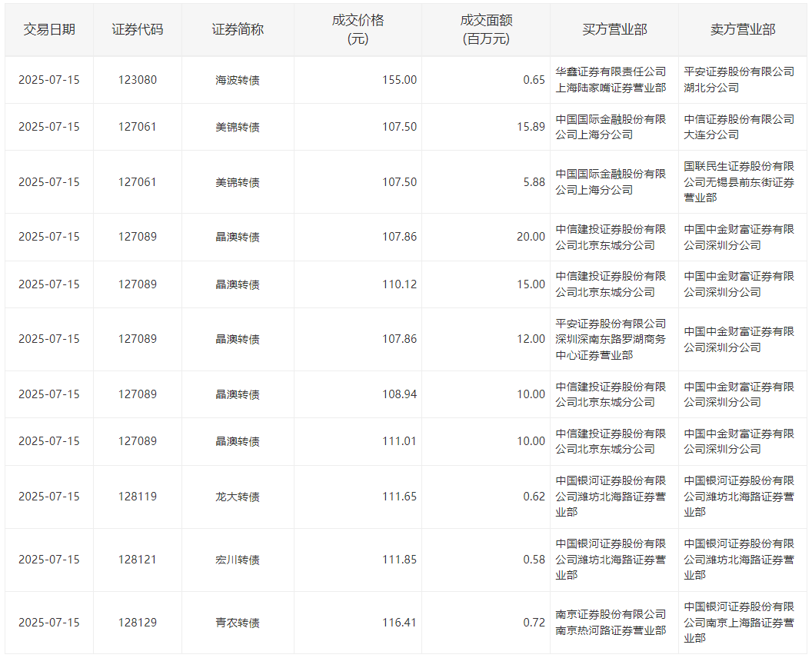Select the 155.00 trade price cell

click(x=399, y=80)
